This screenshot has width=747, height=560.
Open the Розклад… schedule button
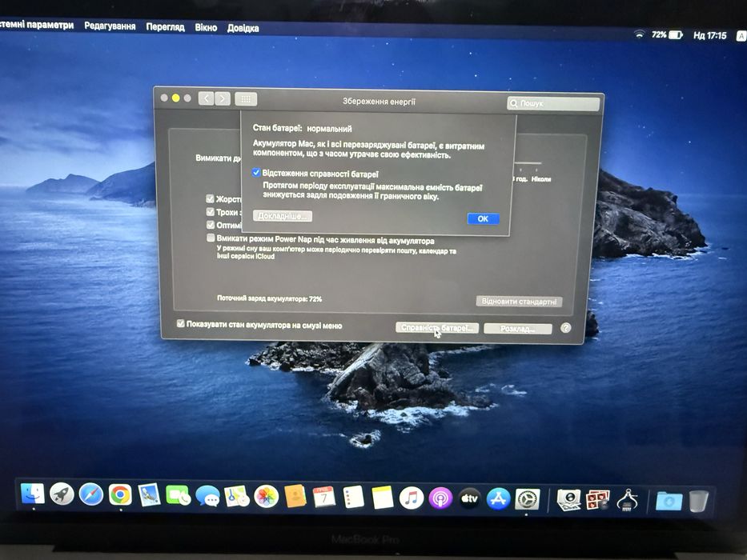tap(518, 329)
